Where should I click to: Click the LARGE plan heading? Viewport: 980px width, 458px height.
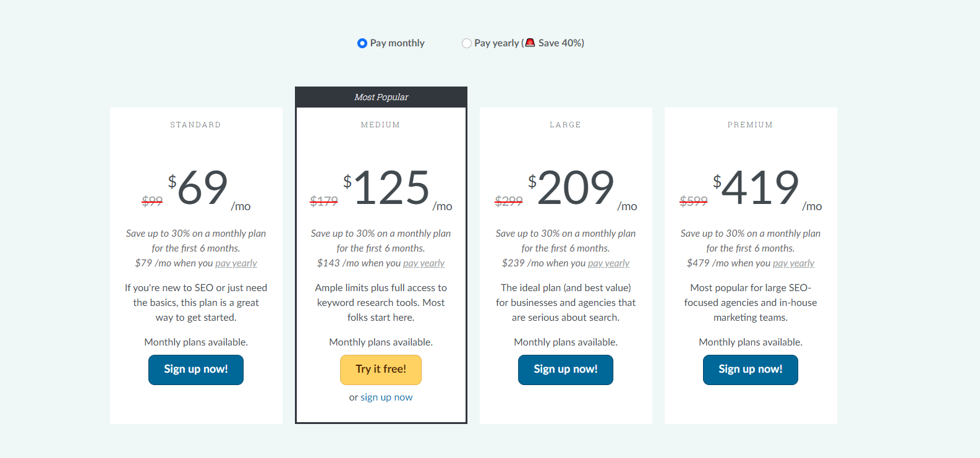pyautogui.click(x=566, y=125)
